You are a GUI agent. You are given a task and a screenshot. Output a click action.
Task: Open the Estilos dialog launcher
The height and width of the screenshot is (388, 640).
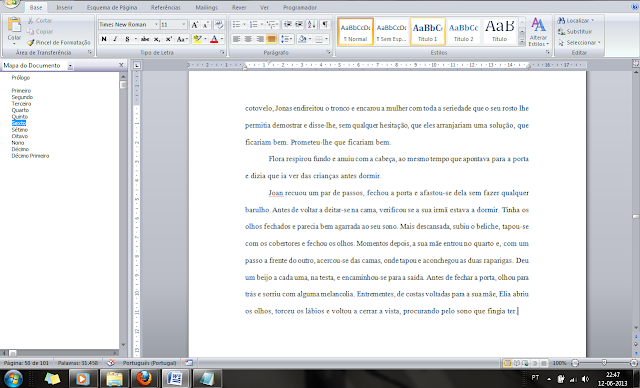point(547,52)
